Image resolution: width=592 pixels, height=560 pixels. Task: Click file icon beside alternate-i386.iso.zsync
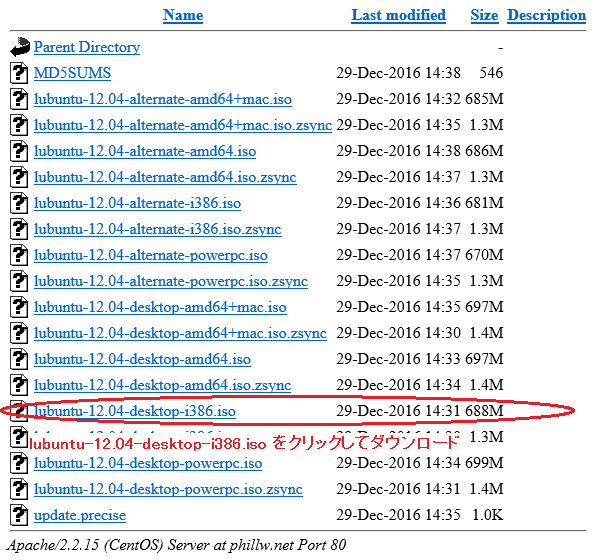[19, 229]
